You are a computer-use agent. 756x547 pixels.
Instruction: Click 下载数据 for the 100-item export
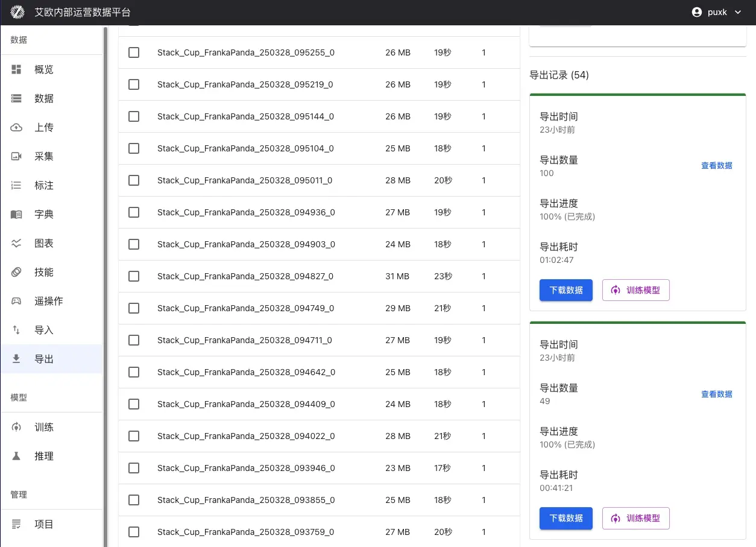click(x=566, y=290)
